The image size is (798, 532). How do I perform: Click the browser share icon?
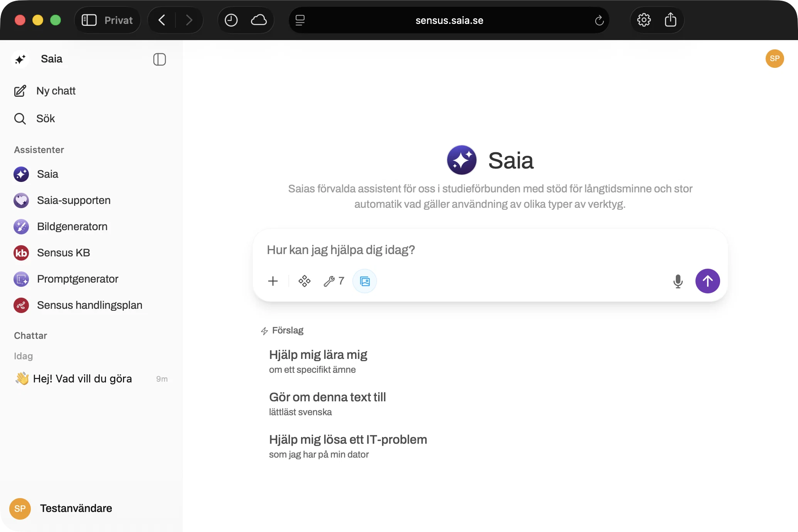tap(671, 20)
